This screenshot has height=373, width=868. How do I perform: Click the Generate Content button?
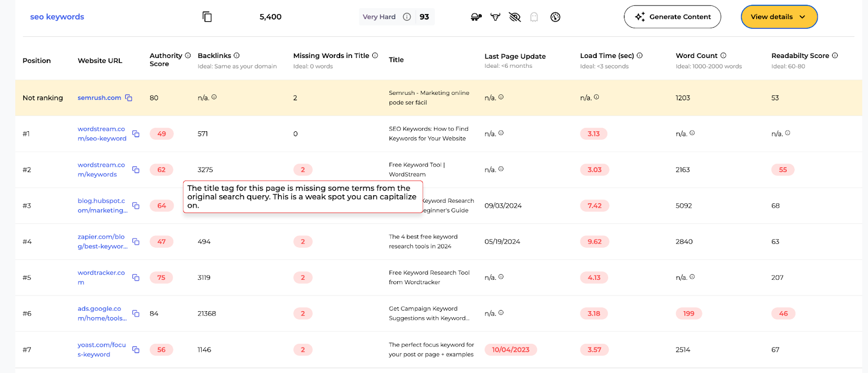pos(672,17)
